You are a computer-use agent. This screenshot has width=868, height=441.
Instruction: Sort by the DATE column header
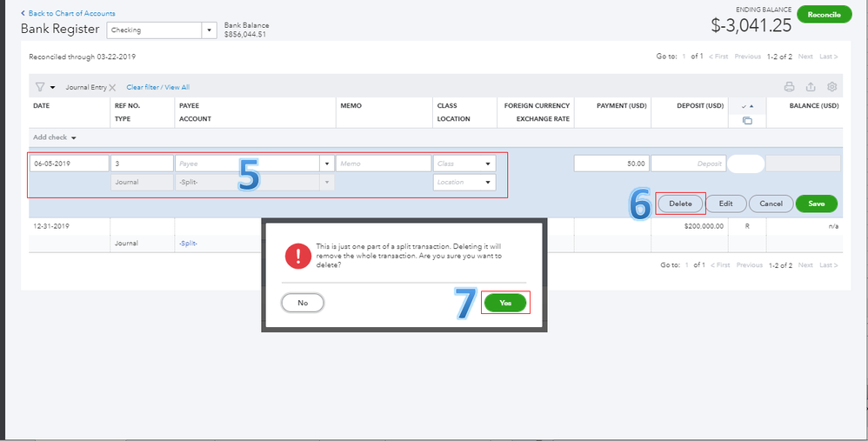(41, 106)
